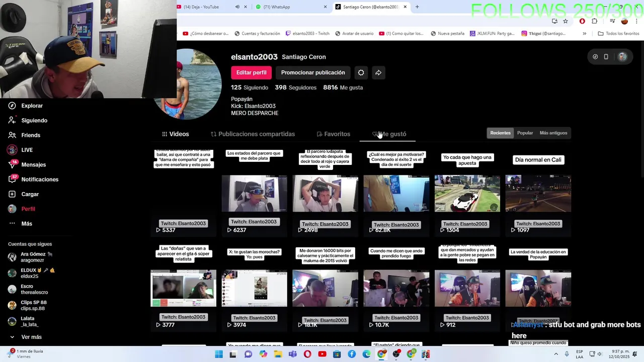Open the browser extensions puzzle icon
Screen dimensions: 644x362
(x=595, y=21)
